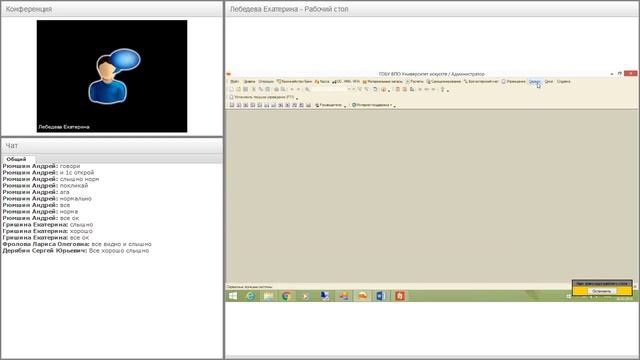
Task: Open File Explorer from the taskbar
Action: [268, 296]
